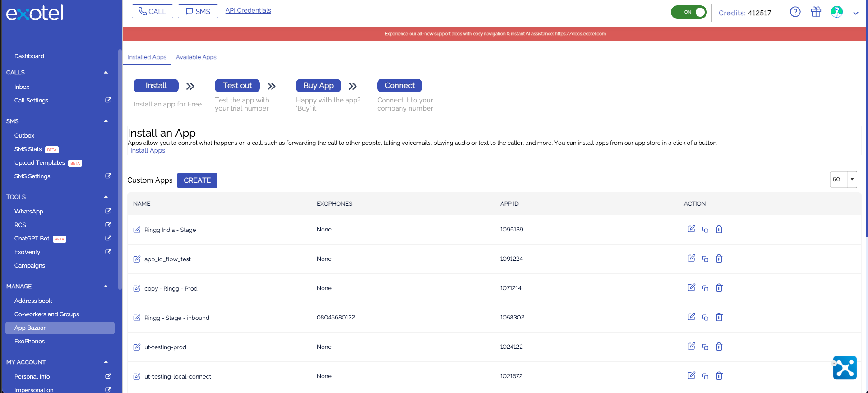Toggle the ON availability switch
This screenshot has height=393, width=868.
(x=688, y=12)
